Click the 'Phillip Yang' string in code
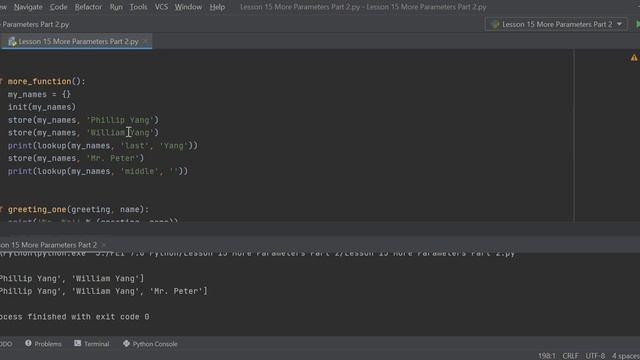This screenshot has height=360, width=640. [120, 120]
